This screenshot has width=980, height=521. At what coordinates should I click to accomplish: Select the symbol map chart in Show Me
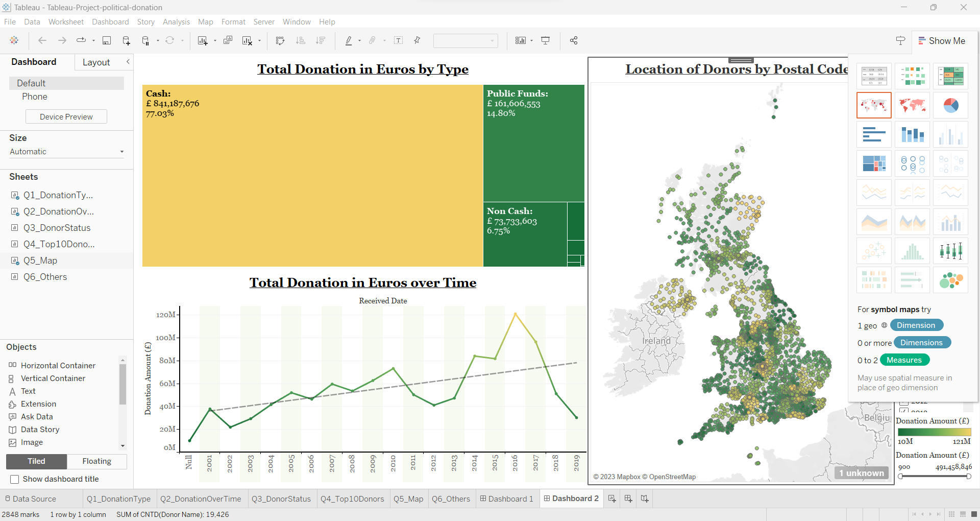click(x=874, y=105)
